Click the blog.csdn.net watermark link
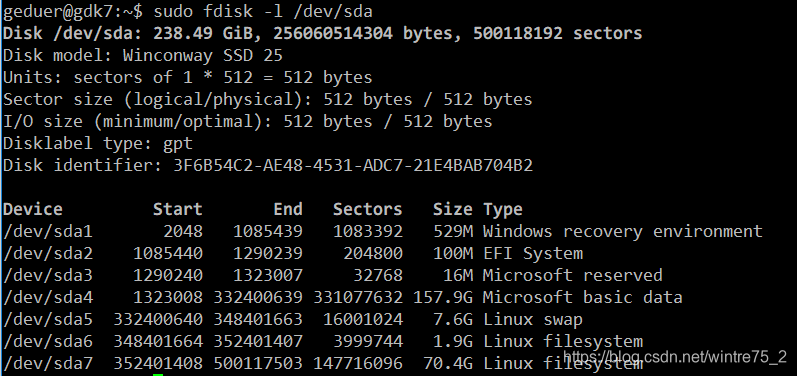797x376 pixels. (x=675, y=357)
